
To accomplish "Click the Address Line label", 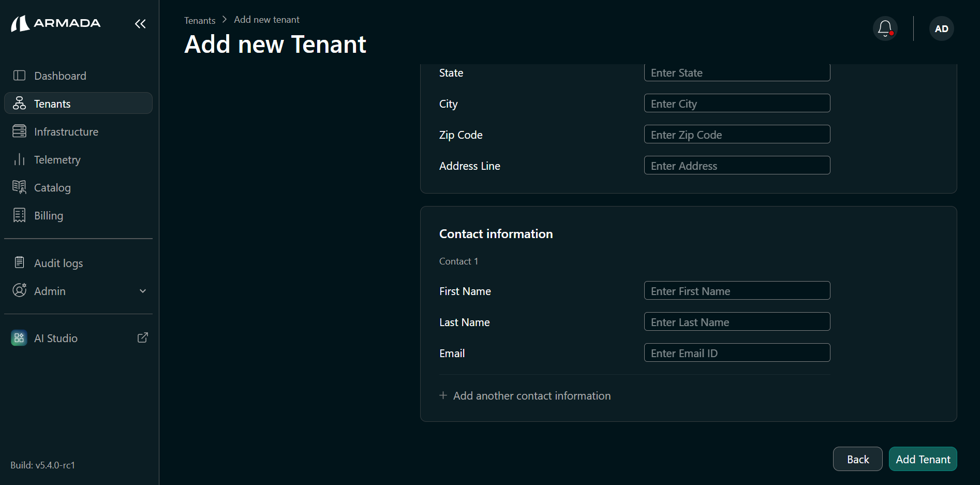I will point(470,166).
